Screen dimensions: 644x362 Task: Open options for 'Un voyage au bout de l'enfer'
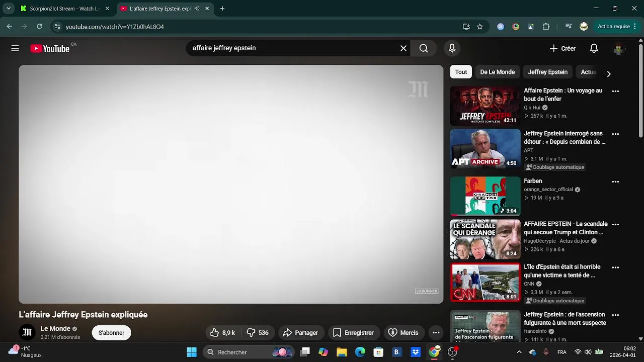(615, 91)
